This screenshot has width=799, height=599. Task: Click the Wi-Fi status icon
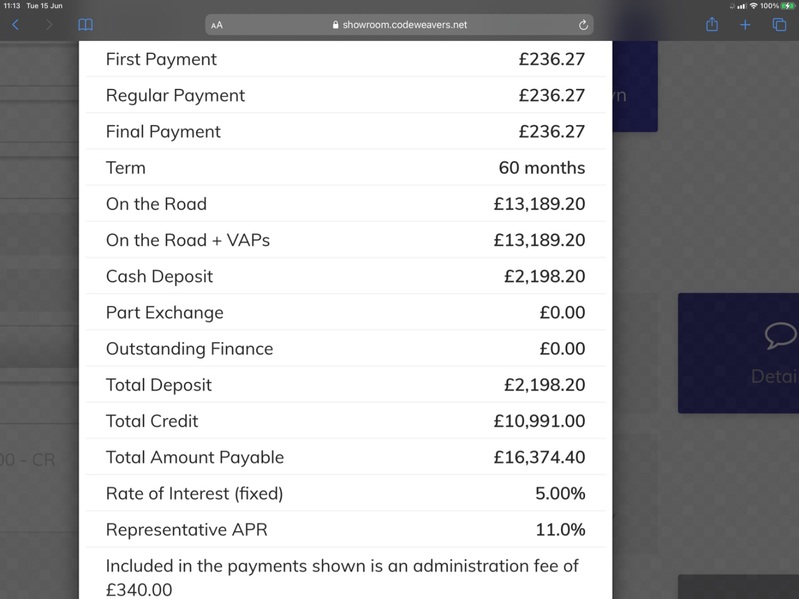coord(753,6)
